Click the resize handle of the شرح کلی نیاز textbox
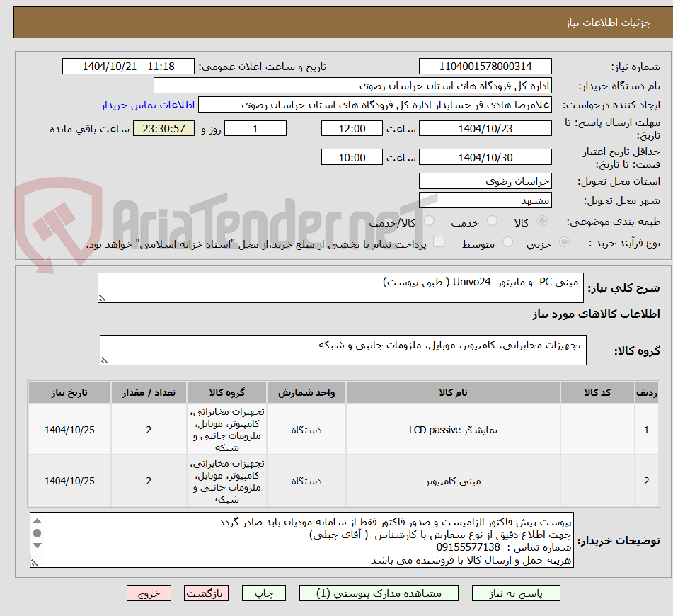673x616 pixels. point(102,297)
